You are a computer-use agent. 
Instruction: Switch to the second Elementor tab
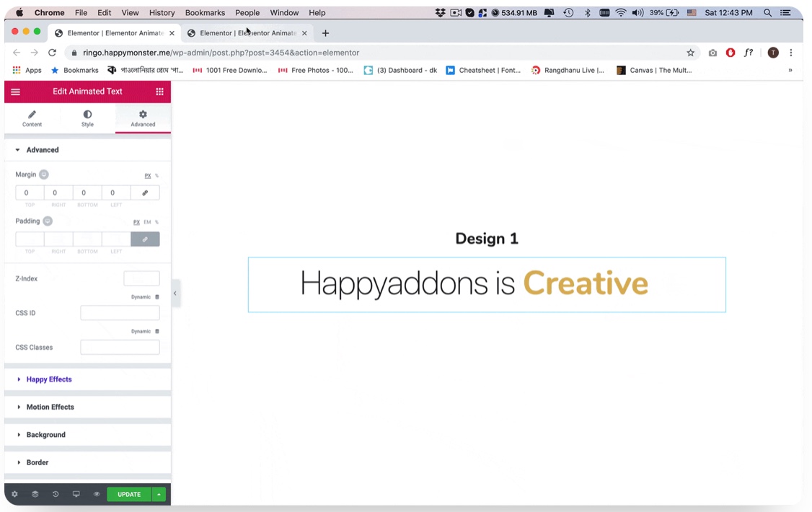click(247, 33)
